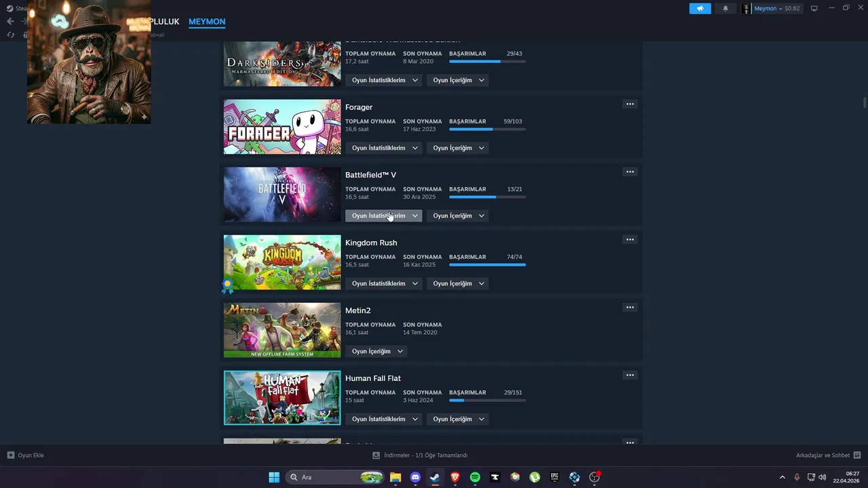Viewport: 868px width, 488px height.
Task: Open the Forager game title link
Action: [x=359, y=107]
